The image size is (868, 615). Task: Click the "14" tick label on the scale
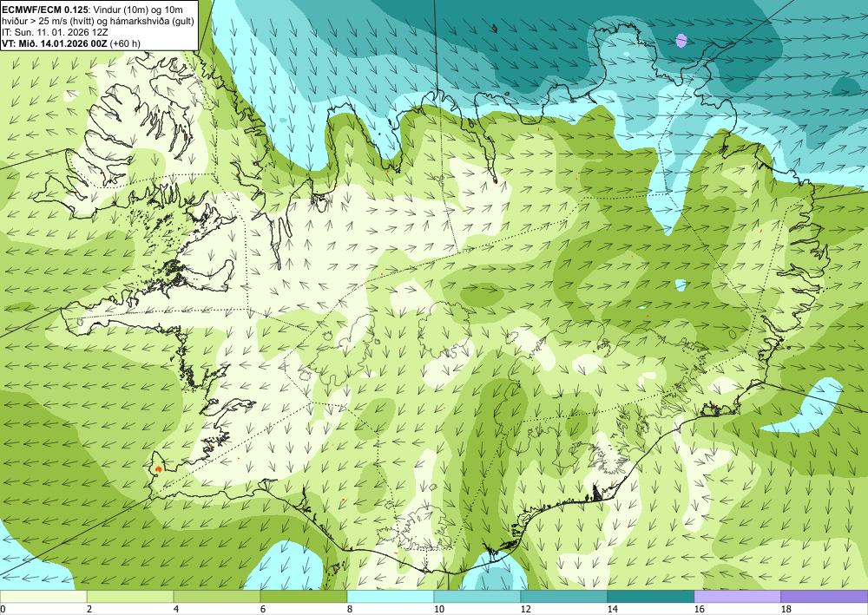pos(612,609)
